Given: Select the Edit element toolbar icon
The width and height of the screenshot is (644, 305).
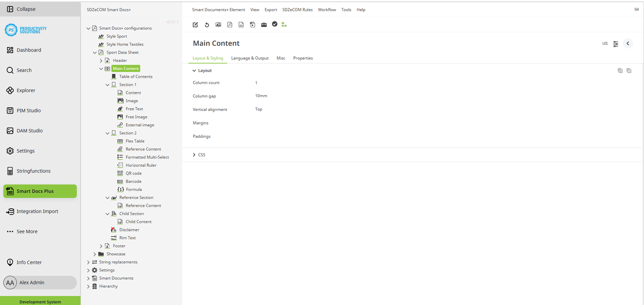Looking at the screenshot, I should click(195, 24).
